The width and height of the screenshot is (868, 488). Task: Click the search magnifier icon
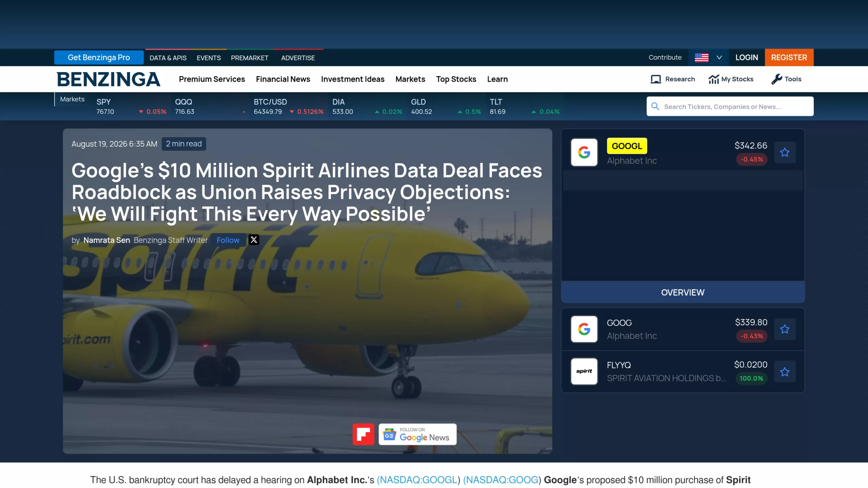click(655, 106)
